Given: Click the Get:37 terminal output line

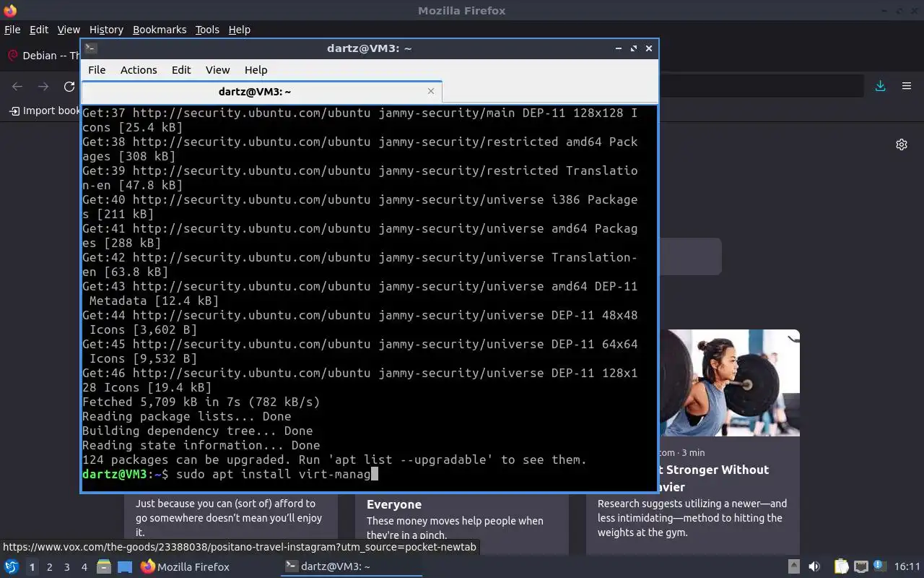Looking at the screenshot, I should (359, 120).
